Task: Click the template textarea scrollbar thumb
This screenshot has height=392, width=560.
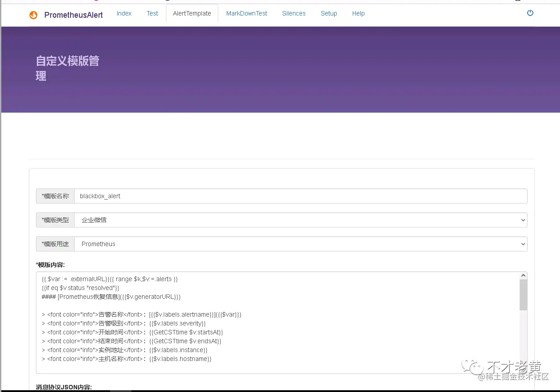Action: [524, 295]
